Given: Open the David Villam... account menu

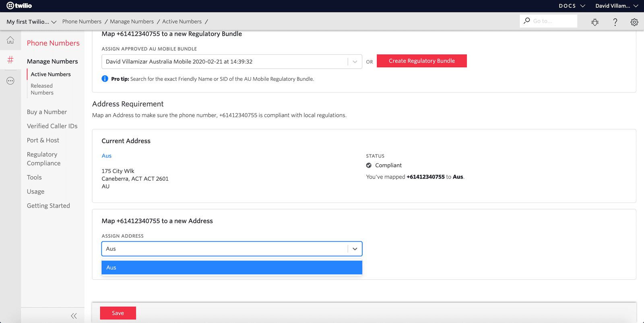Looking at the screenshot, I should point(617,6).
